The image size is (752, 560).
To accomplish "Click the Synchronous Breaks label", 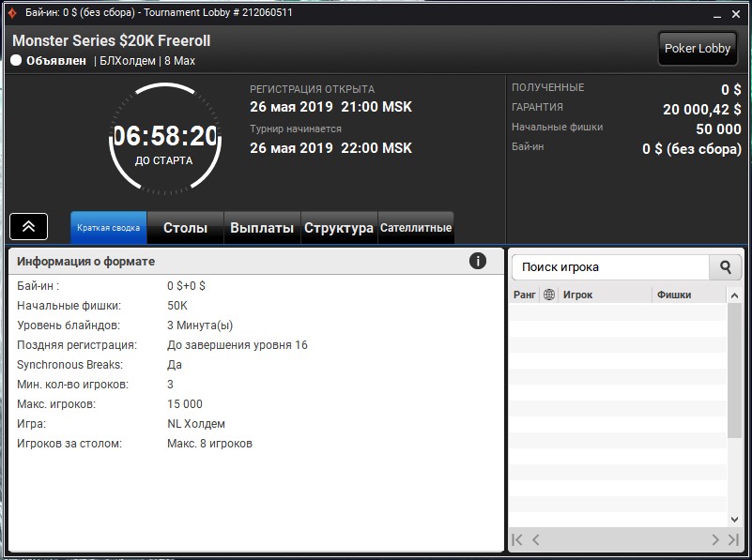I will pos(70,365).
